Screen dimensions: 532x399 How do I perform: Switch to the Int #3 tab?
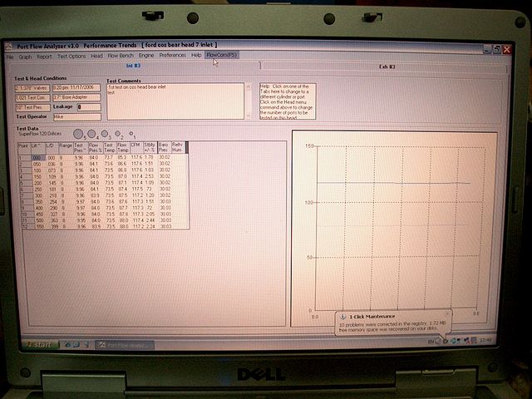pyautogui.click(x=133, y=66)
